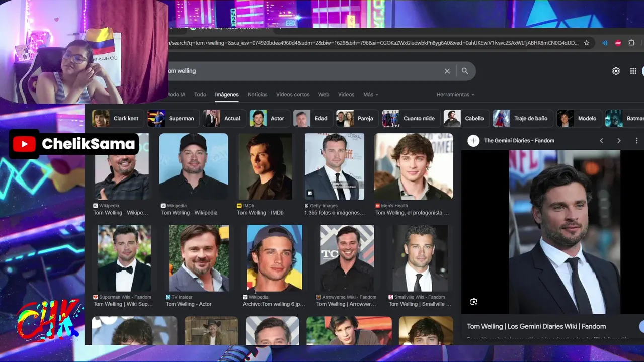
Task: Open the three-dot menu in image preview panel
Action: (636, 141)
